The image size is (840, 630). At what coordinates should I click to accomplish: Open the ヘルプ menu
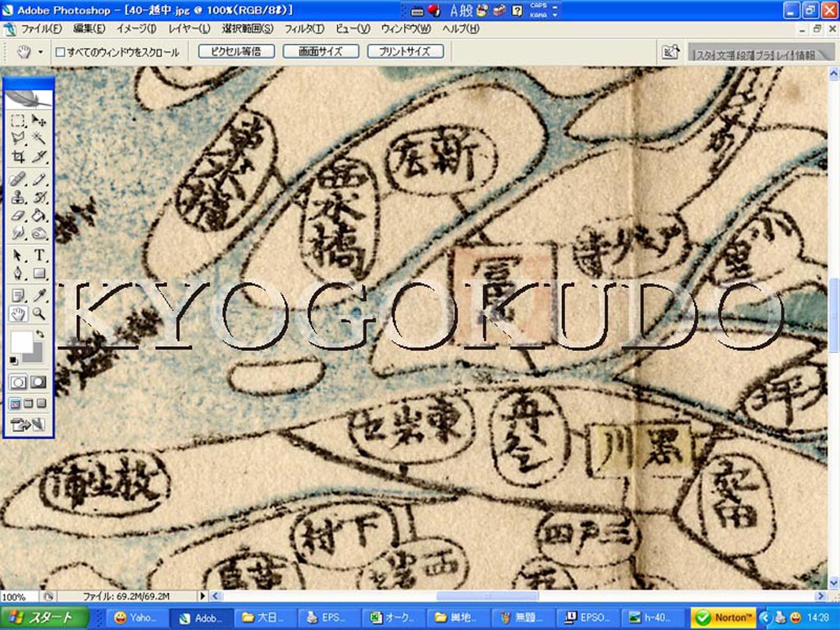coord(460,29)
